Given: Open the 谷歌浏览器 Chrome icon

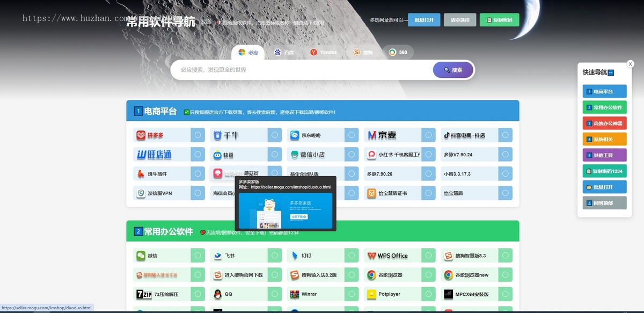Looking at the screenshot, I should 371,275.
